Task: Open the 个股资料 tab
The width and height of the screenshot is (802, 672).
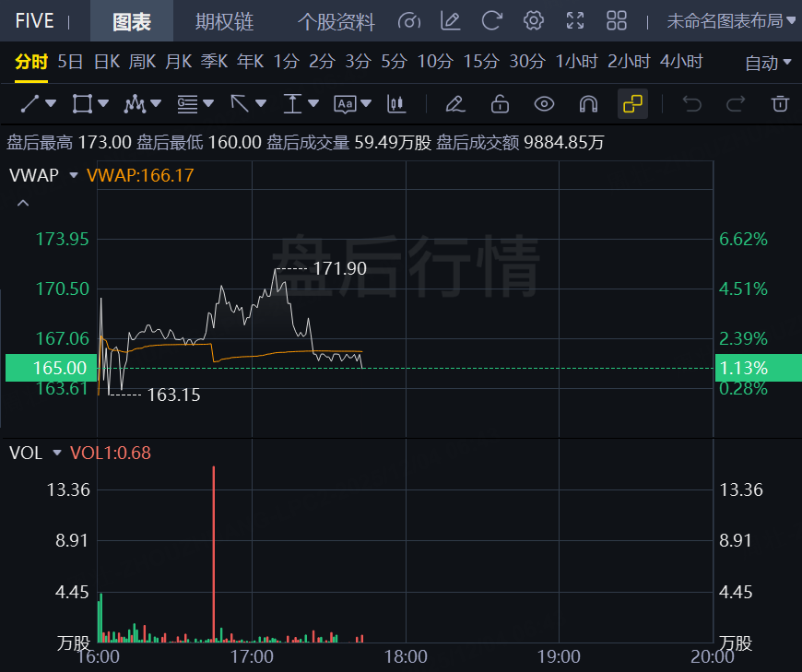Action: [x=336, y=21]
